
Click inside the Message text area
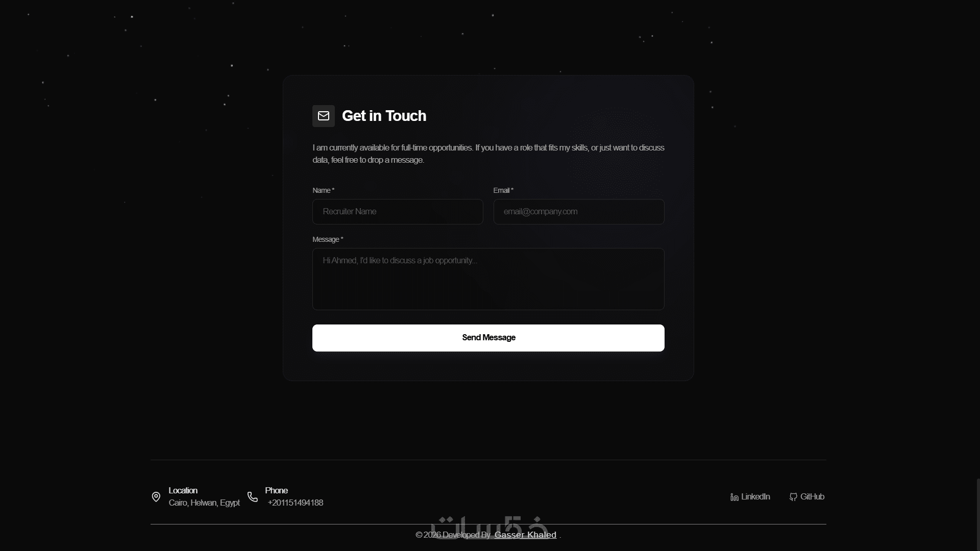(x=488, y=279)
